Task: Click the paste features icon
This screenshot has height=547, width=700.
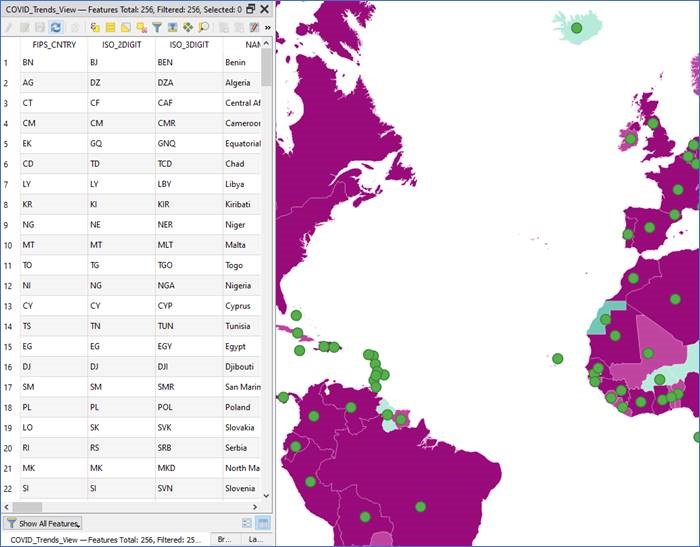Action: click(x=239, y=28)
